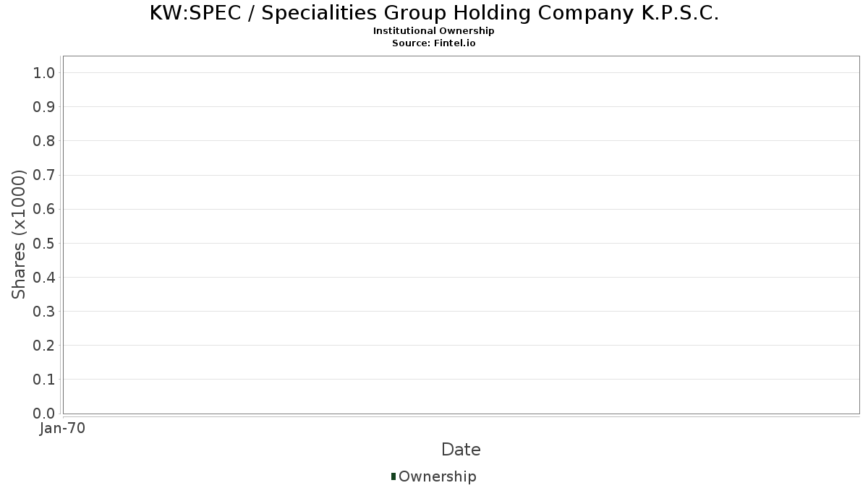
Task: Select the 0.7 y-axis tick label
Action: tap(44, 175)
